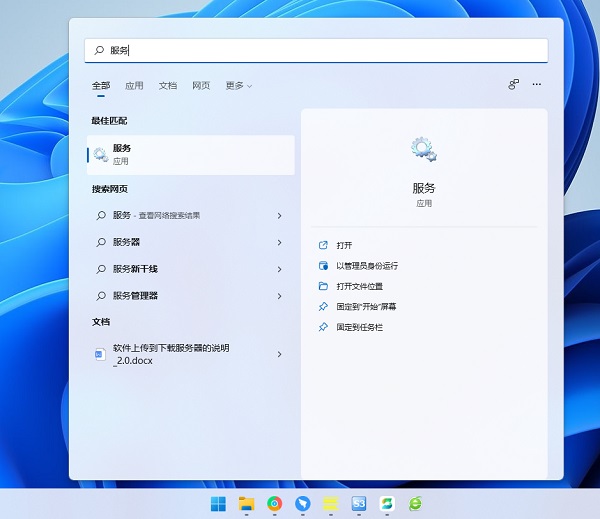Viewport: 600px width, 519px height.
Task: Open the three-dot more options menu
Action: (x=537, y=85)
